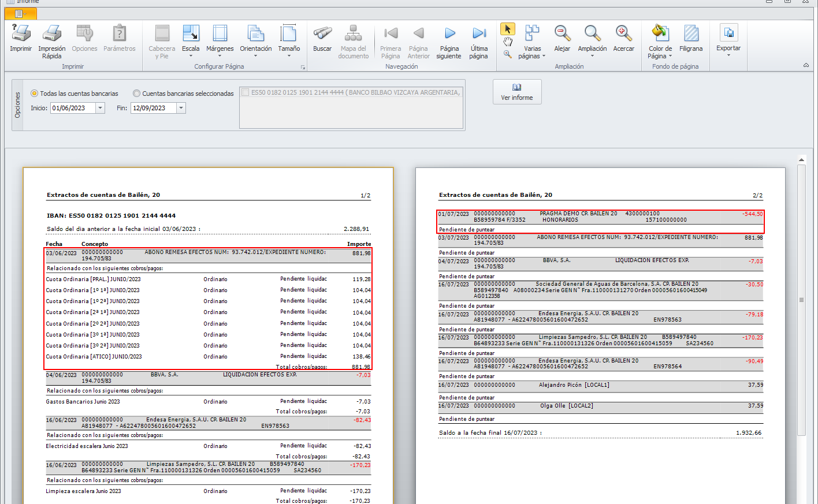Select Todas las cuentas bancarias option
Image resolution: width=818 pixels, height=504 pixels.
(x=35, y=94)
